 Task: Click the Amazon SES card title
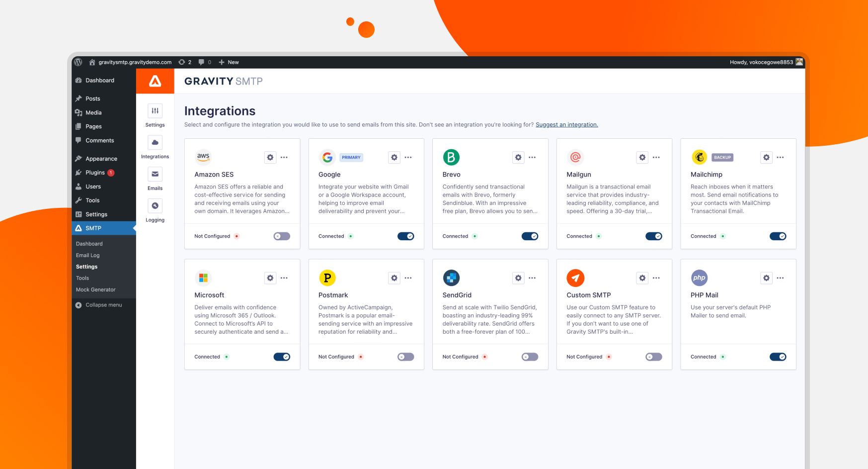pyautogui.click(x=214, y=175)
